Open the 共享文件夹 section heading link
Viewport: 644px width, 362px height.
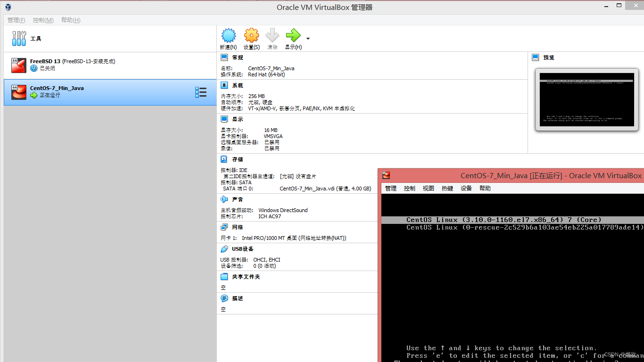[246, 277]
